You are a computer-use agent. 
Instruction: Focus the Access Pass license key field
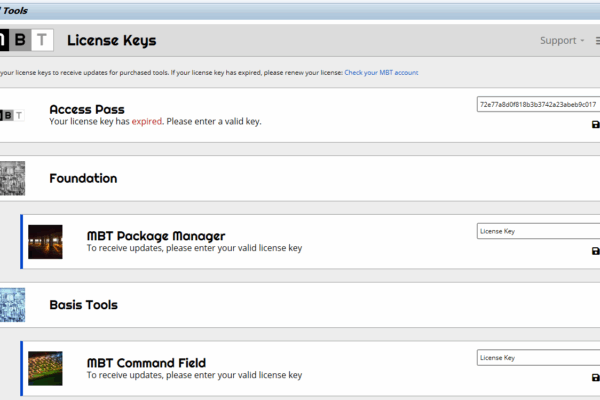point(537,104)
